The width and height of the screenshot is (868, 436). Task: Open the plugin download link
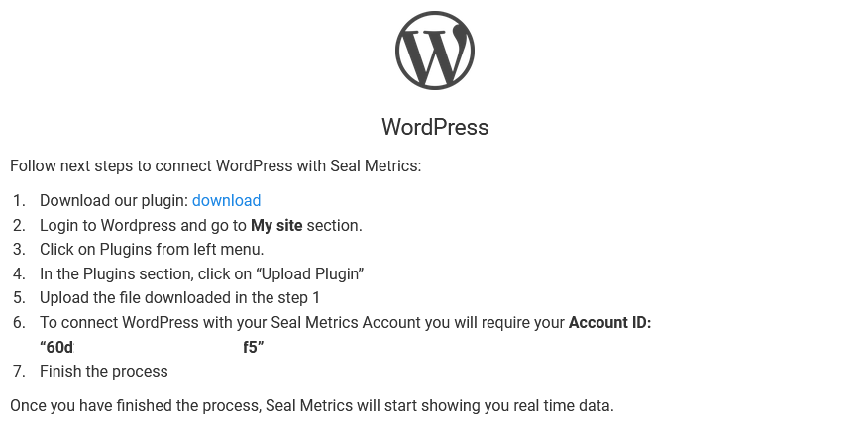226,200
